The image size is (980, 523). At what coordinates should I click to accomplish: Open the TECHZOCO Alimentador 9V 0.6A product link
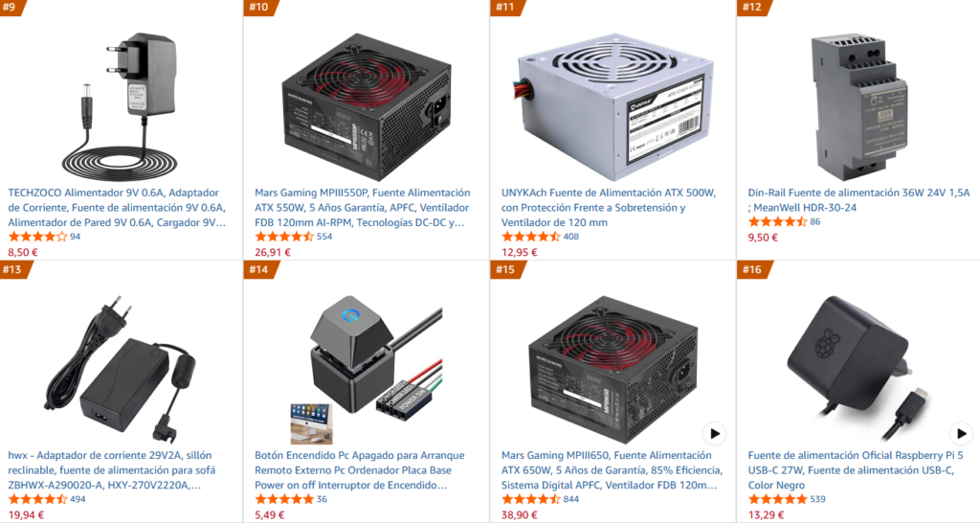(117, 208)
